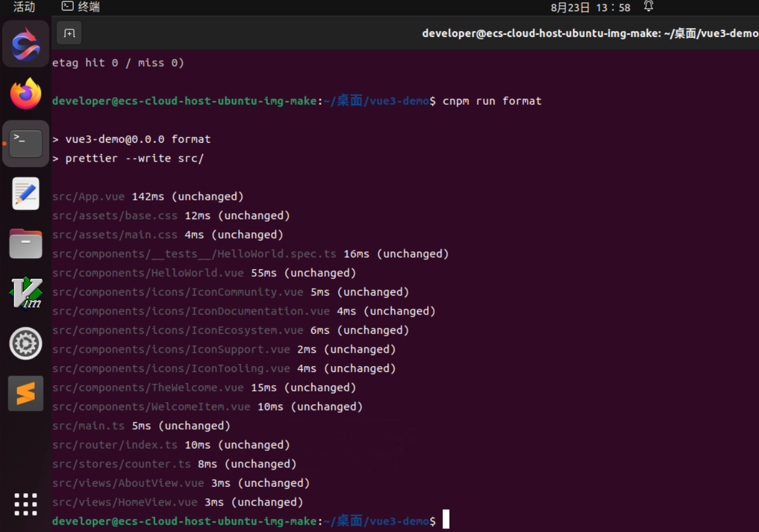Viewport: 759px width, 532px height.
Task: Click the IconSupport.vue output line
Action: pos(224,349)
